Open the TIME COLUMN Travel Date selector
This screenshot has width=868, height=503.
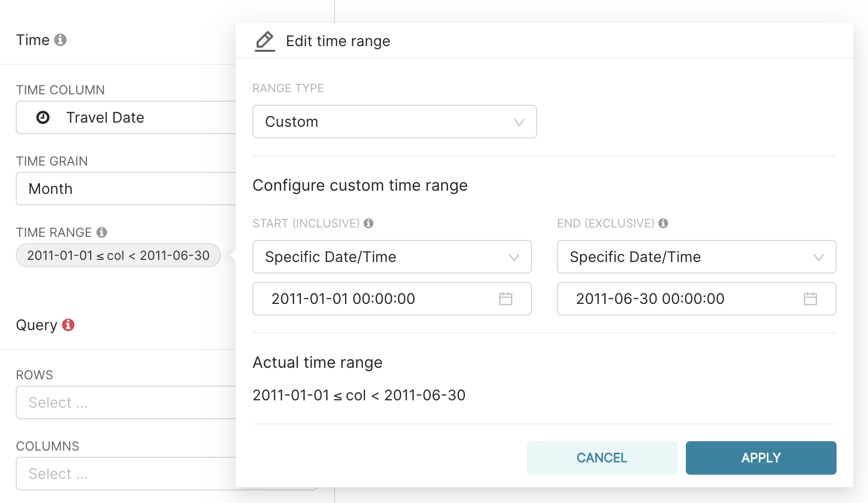tap(126, 117)
